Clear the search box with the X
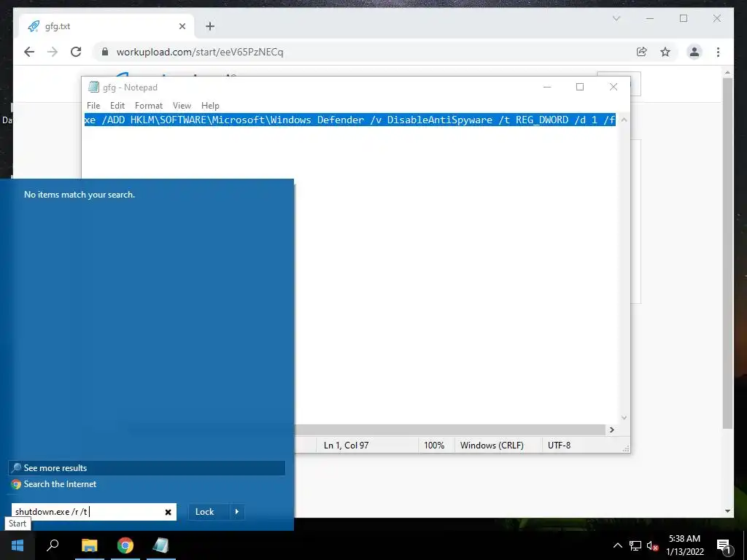Screen dimensions: 747x560 [x=168, y=512]
